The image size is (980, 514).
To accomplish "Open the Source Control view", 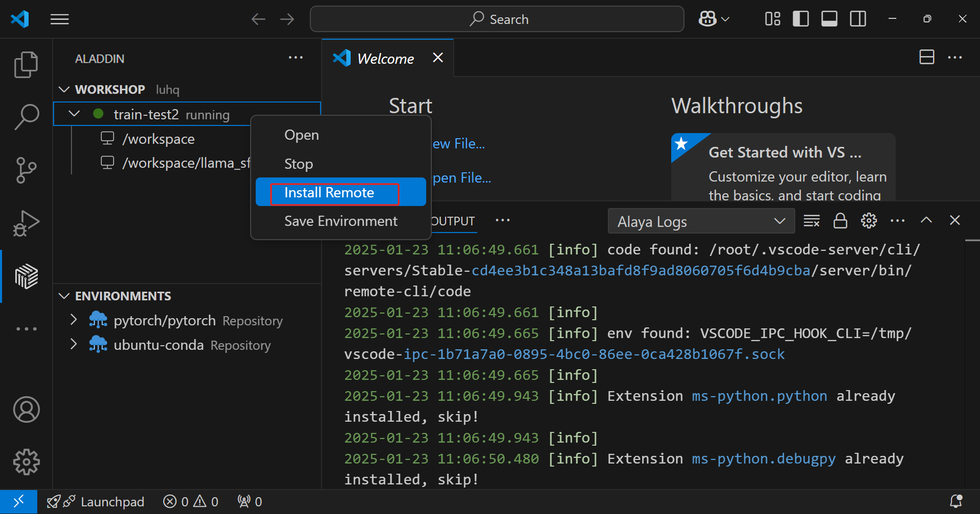I will pyautogui.click(x=26, y=170).
